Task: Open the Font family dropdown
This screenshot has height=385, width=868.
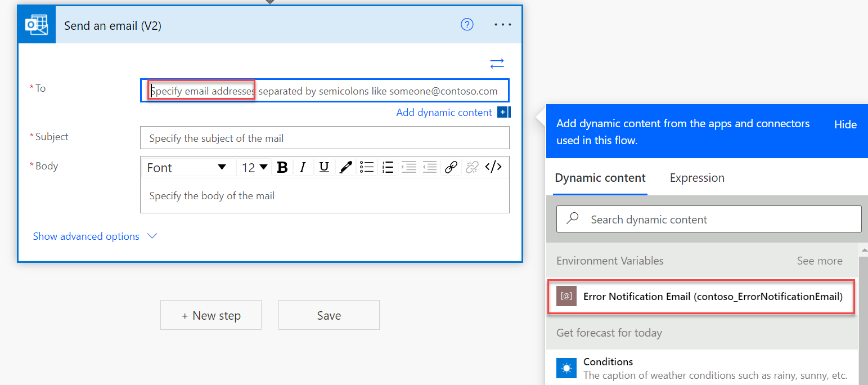Action: coord(188,167)
